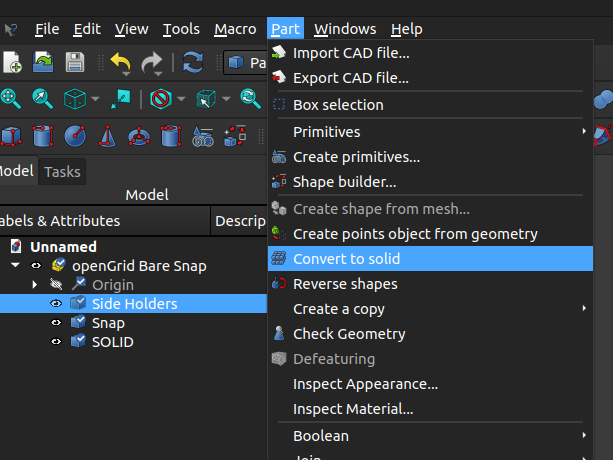Image resolution: width=613 pixels, height=460 pixels.
Task: Click the Open document icon
Action: pyautogui.click(x=44, y=63)
